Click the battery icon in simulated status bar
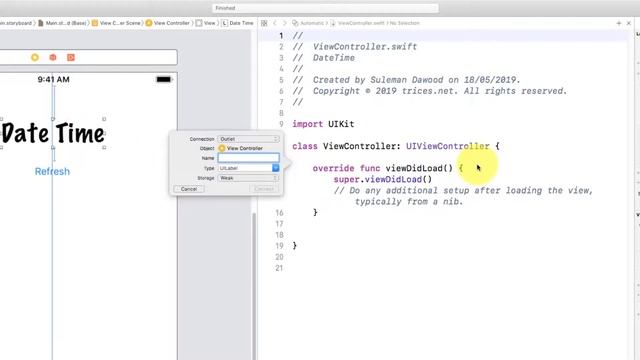The image size is (640, 360). [164, 79]
